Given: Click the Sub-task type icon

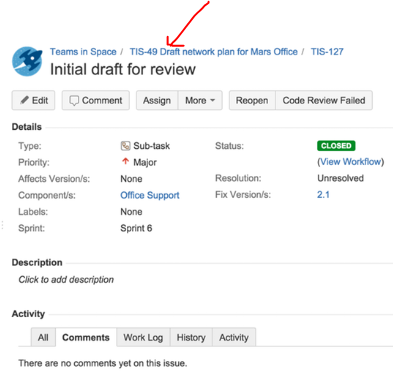Looking at the screenshot, I should (x=125, y=146).
